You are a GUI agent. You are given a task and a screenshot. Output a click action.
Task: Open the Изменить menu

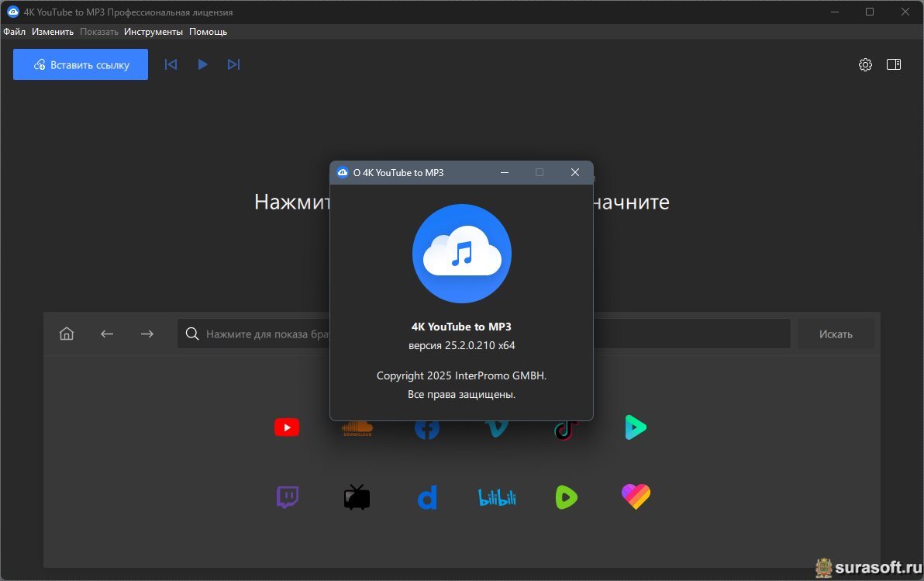pos(53,32)
